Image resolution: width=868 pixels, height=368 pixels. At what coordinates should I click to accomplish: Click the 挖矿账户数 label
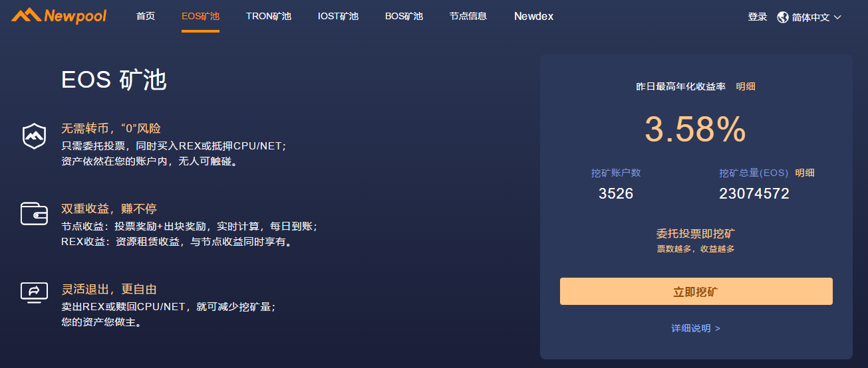pos(616,173)
